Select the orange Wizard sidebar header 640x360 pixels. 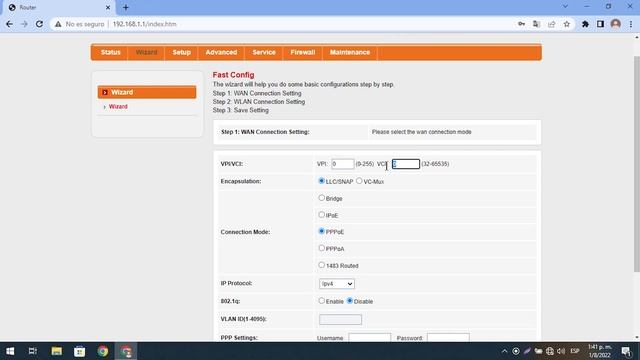(147, 92)
